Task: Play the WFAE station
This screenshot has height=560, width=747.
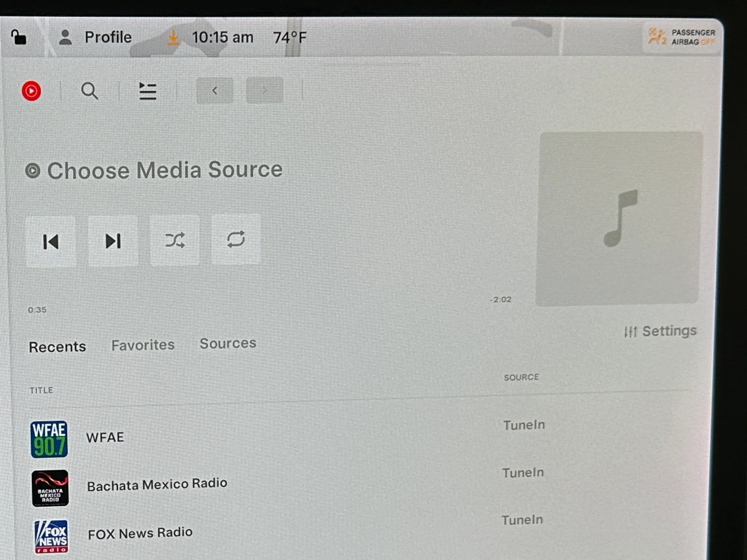Action: [105, 437]
